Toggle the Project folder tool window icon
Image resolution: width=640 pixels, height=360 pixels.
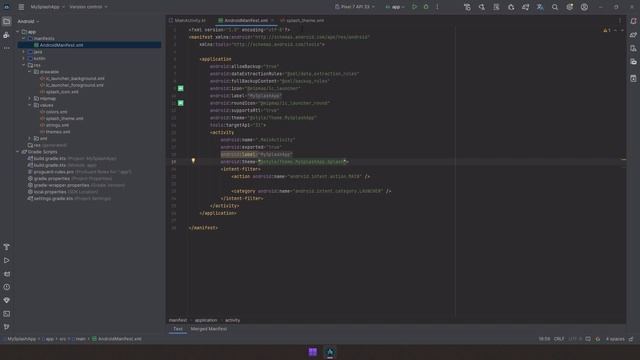point(7,21)
